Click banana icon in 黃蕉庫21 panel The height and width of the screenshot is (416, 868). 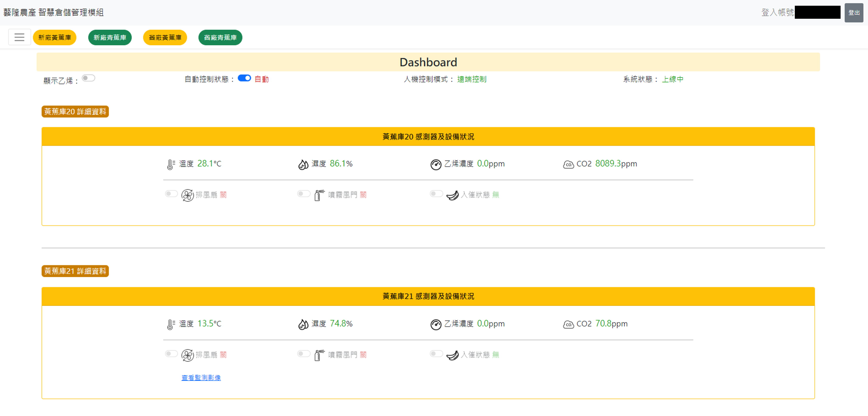tap(452, 355)
